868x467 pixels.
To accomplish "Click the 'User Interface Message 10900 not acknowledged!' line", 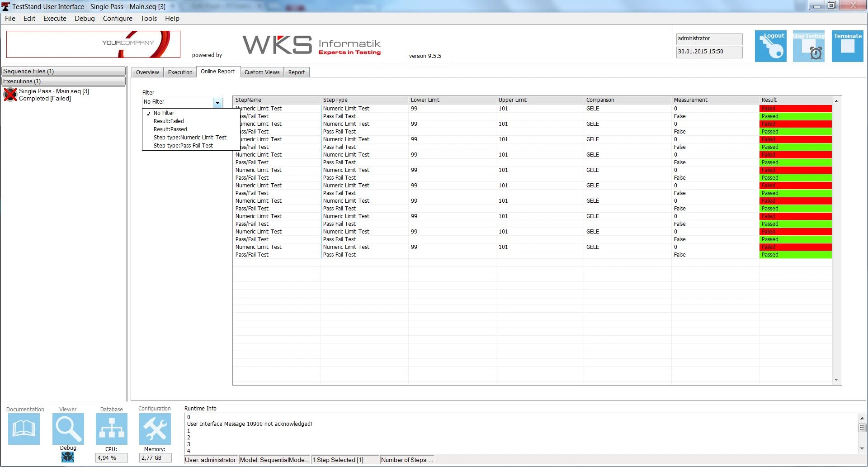I will [250, 424].
